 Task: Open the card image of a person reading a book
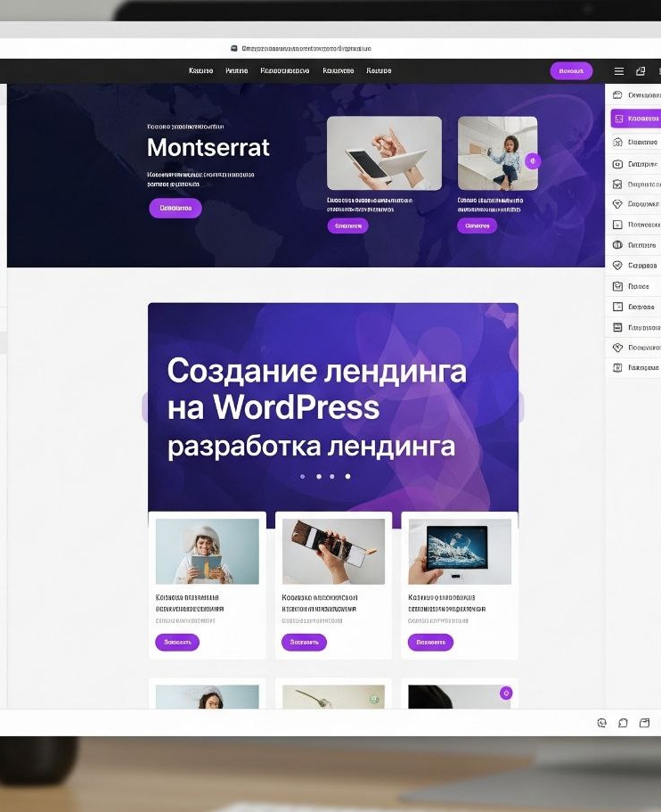coord(207,552)
